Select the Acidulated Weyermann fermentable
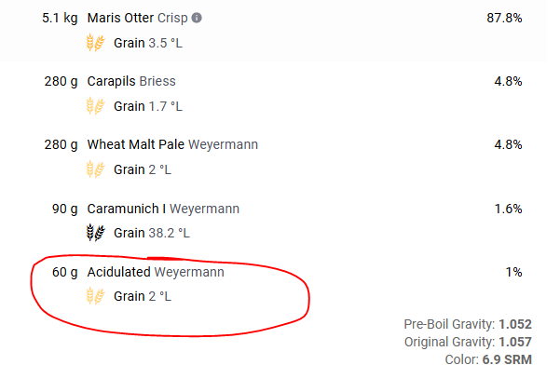 pyautogui.click(x=156, y=272)
